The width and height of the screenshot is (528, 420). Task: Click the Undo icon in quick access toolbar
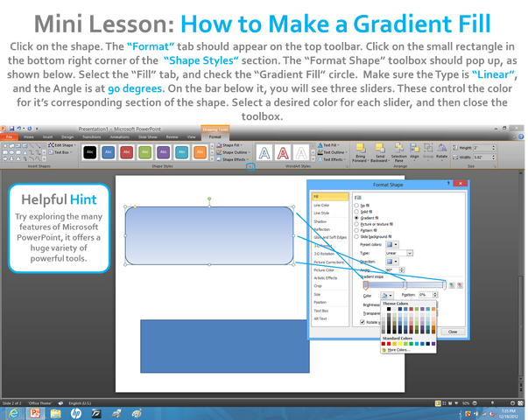click(19, 129)
